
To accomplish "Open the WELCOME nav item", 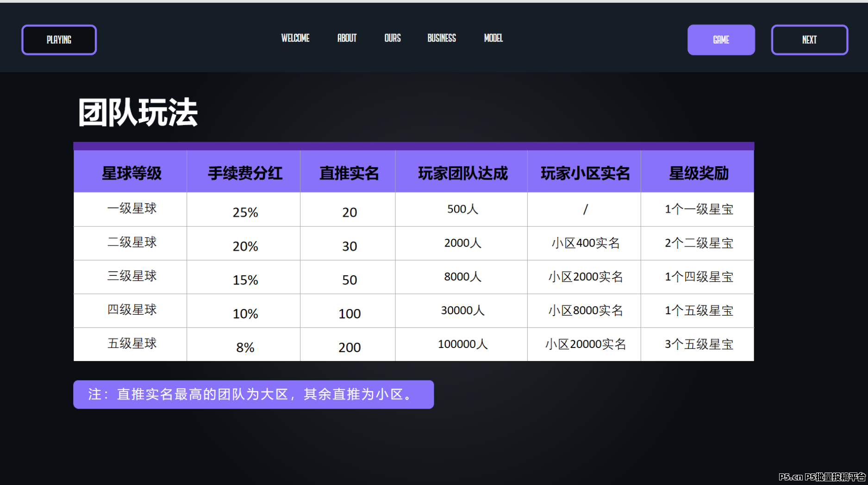I will click(295, 39).
